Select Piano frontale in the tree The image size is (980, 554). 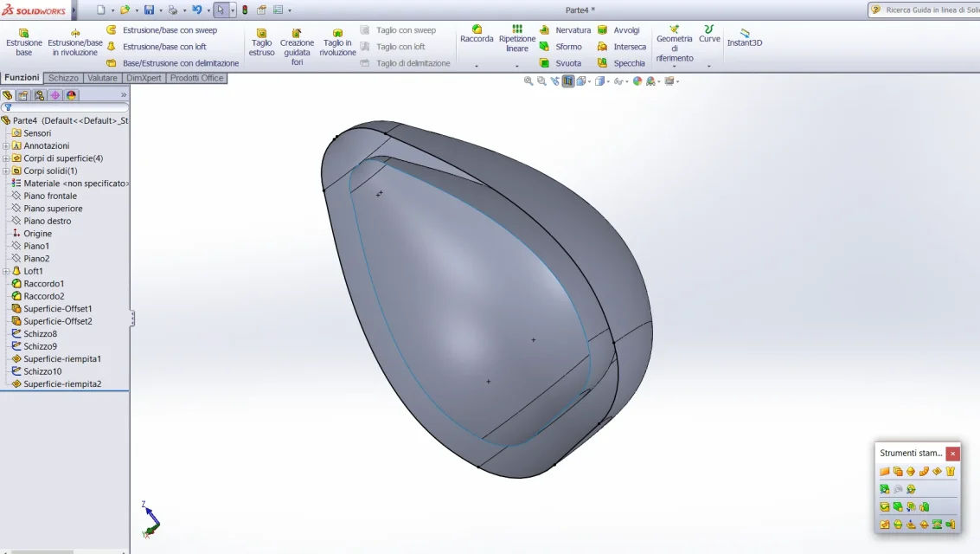[x=50, y=196]
